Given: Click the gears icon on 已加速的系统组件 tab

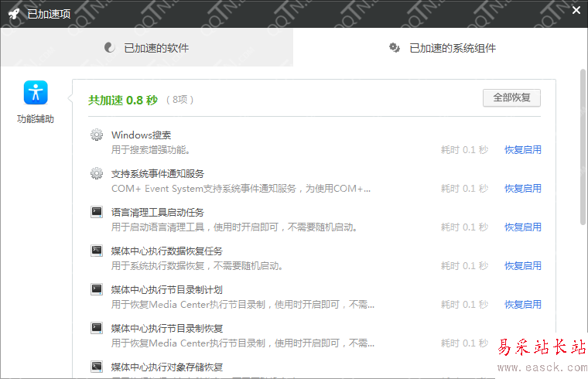Looking at the screenshot, I should [x=394, y=48].
